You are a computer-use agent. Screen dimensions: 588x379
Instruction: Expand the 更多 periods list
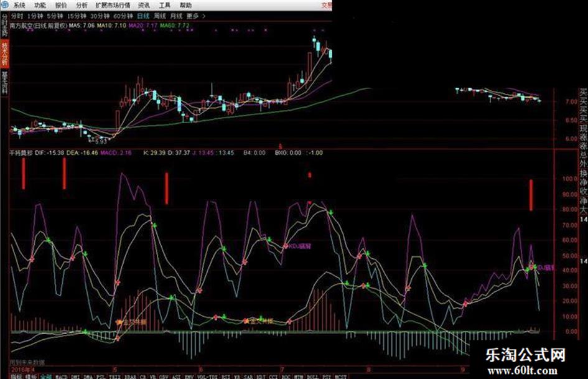coord(196,16)
